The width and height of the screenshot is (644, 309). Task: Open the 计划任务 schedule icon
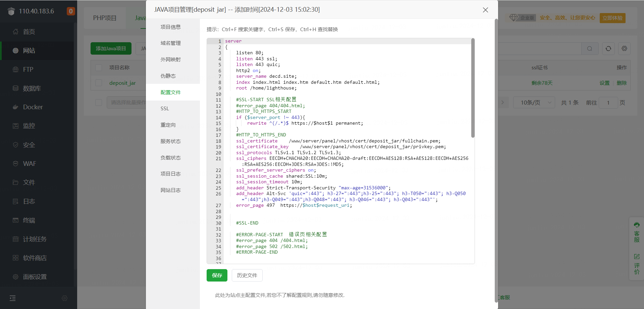pos(15,239)
